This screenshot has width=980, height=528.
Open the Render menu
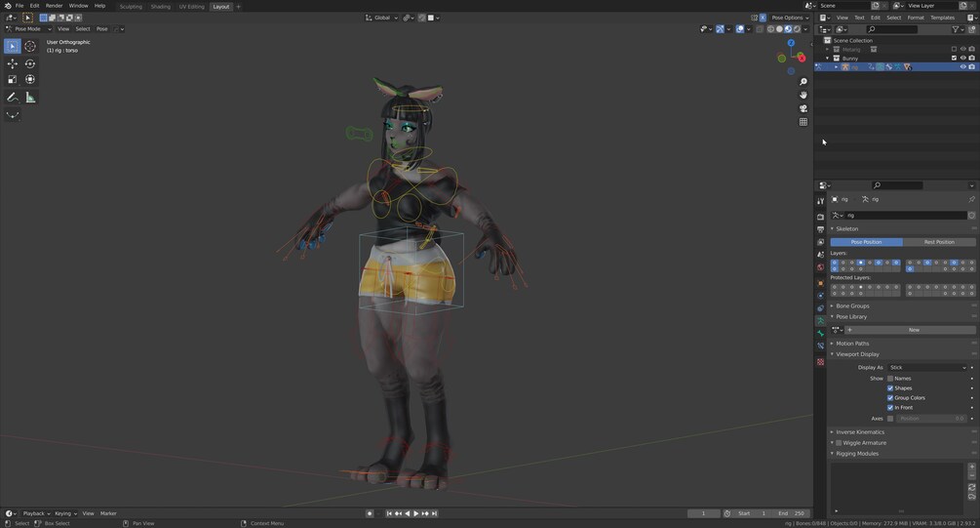point(54,6)
